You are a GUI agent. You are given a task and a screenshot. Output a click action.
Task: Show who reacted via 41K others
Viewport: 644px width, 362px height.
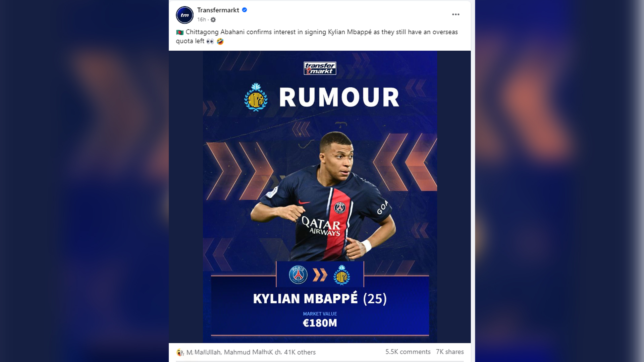click(300, 352)
